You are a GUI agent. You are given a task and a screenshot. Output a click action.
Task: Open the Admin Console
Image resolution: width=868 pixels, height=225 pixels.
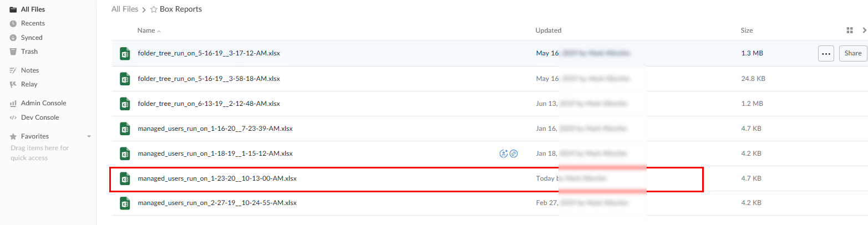43,103
